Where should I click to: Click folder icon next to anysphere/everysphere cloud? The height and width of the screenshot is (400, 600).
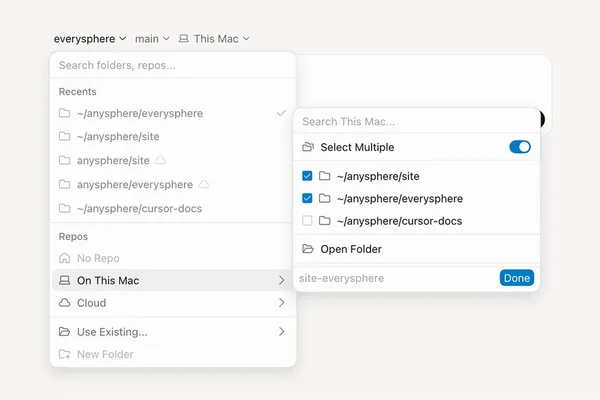point(64,184)
